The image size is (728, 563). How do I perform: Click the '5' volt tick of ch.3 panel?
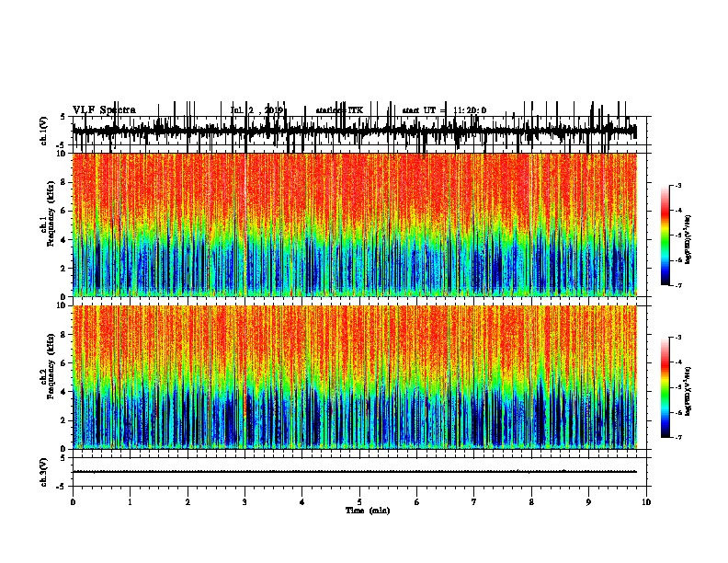pyautogui.click(x=63, y=458)
